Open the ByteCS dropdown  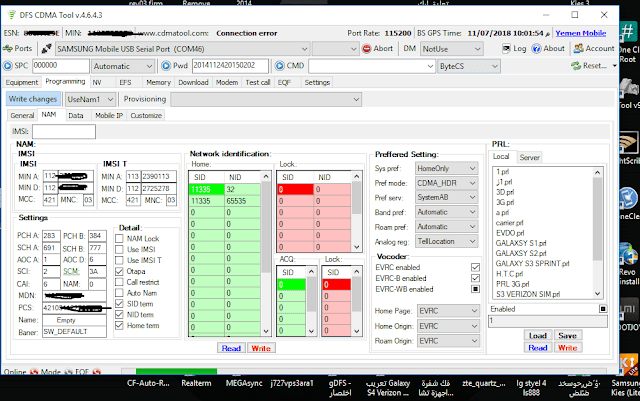pos(469,66)
